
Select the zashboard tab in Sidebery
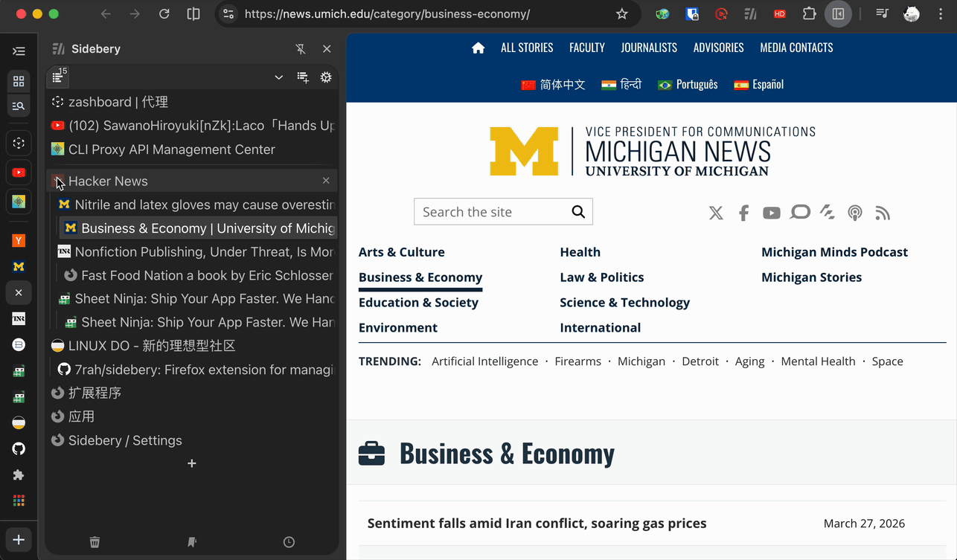click(192, 102)
